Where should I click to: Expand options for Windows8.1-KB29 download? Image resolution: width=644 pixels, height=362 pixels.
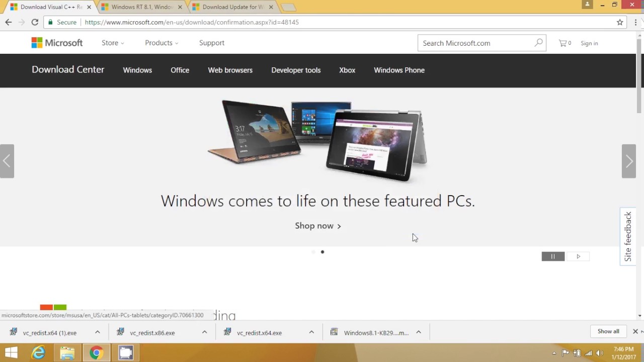418,332
